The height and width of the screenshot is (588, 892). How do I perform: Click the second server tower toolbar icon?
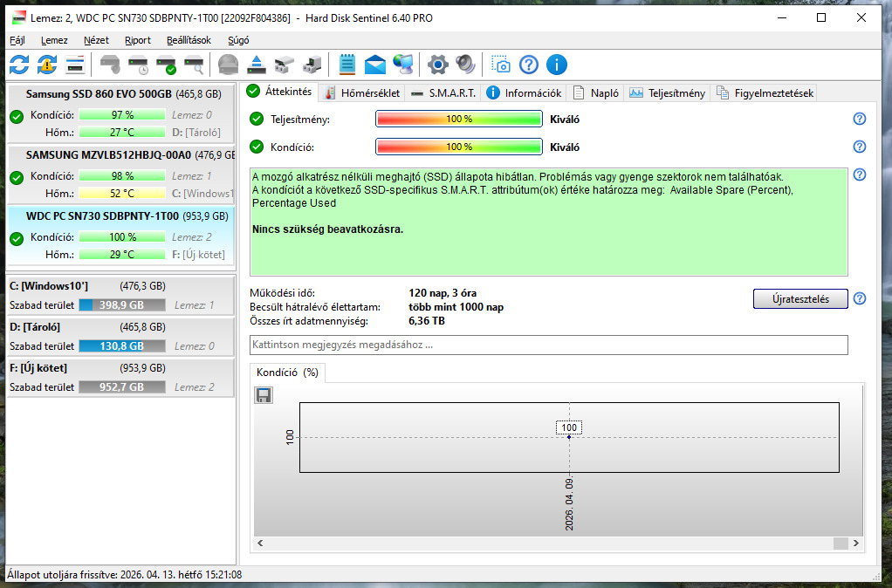pyautogui.click(x=312, y=65)
